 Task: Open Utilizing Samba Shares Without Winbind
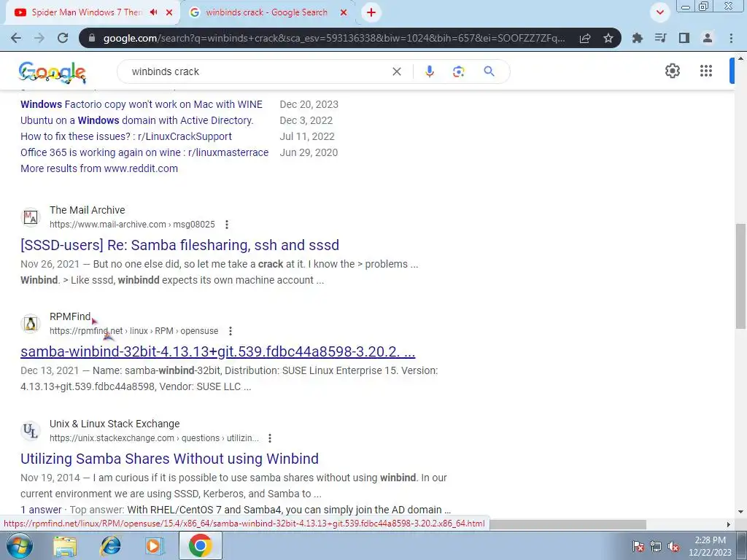point(169,459)
